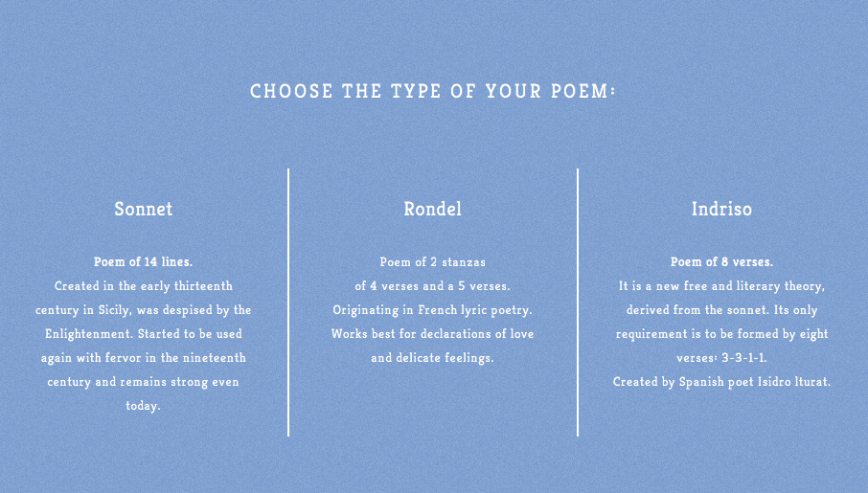Image resolution: width=868 pixels, height=493 pixels.
Task: Click the 'Poem of 8 verses.' text
Action: (x=721, y=261)
